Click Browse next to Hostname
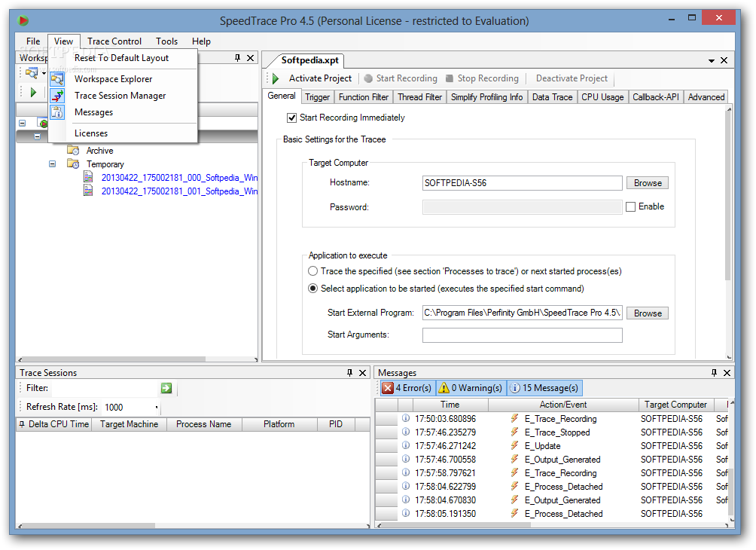 tap(648, 183)
